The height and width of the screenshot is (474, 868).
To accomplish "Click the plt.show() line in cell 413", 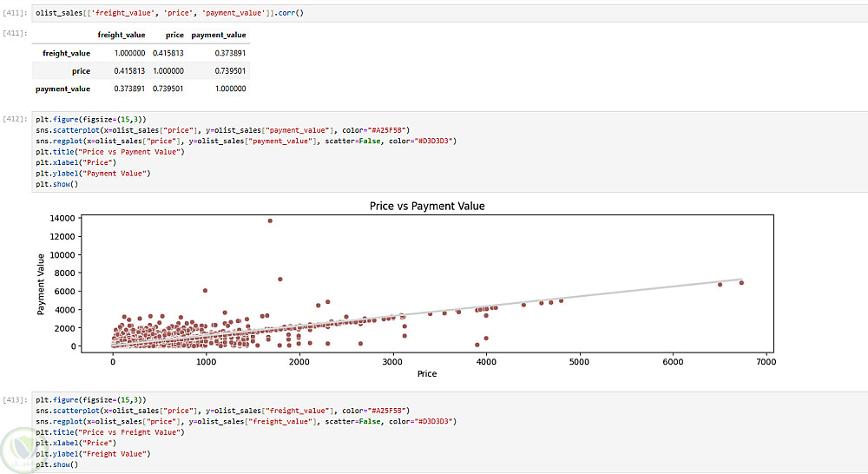I will 56,464.
